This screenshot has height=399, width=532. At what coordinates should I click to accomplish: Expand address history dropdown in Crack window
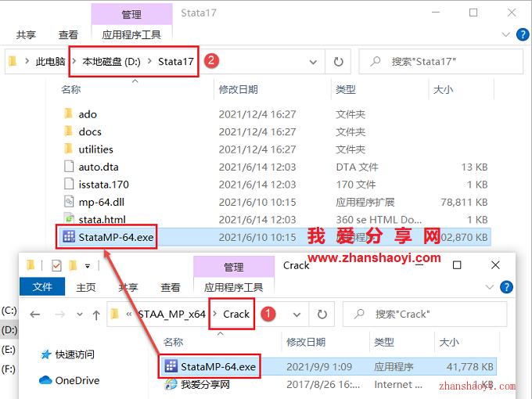(x=297, y=315)
